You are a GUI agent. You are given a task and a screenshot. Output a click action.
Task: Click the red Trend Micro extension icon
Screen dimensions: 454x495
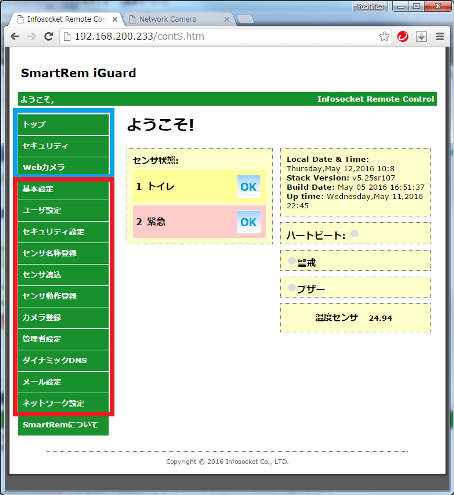click(x=403, y=36)
